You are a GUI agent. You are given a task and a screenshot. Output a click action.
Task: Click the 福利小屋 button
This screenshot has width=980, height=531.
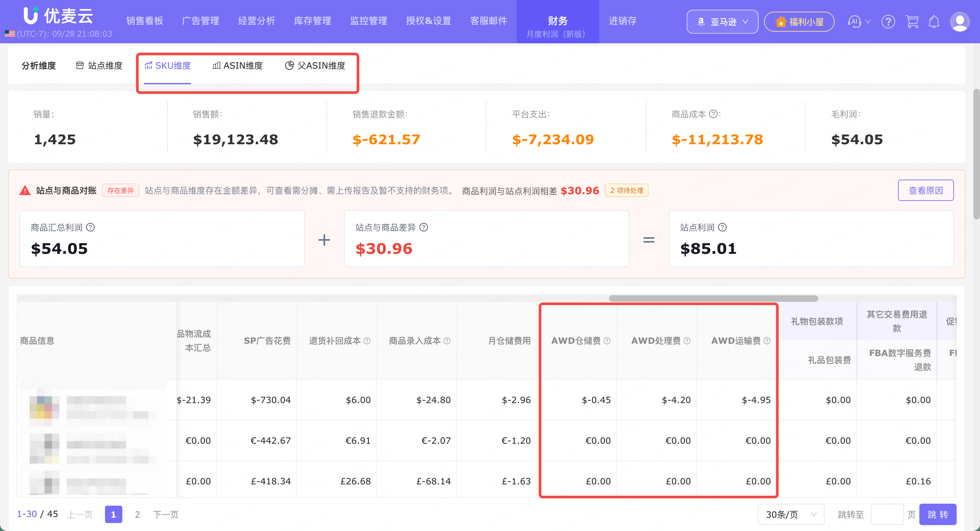point(799,22)
